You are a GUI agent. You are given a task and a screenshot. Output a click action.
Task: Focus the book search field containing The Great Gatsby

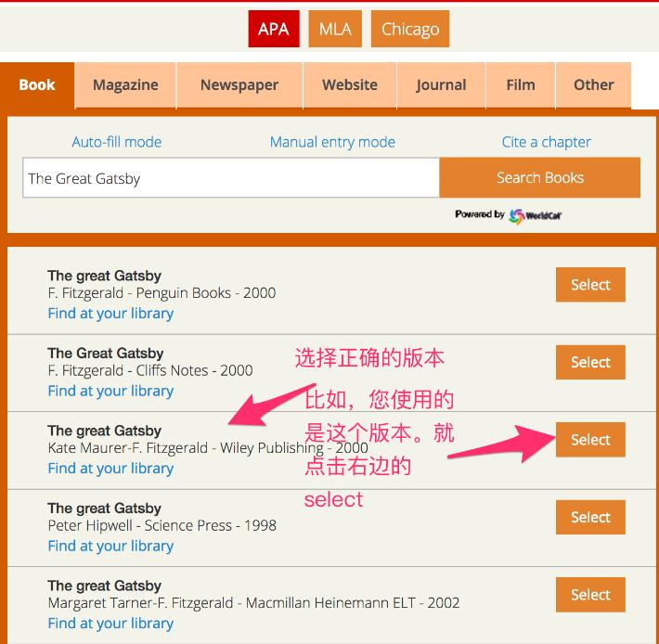(231, 178)
